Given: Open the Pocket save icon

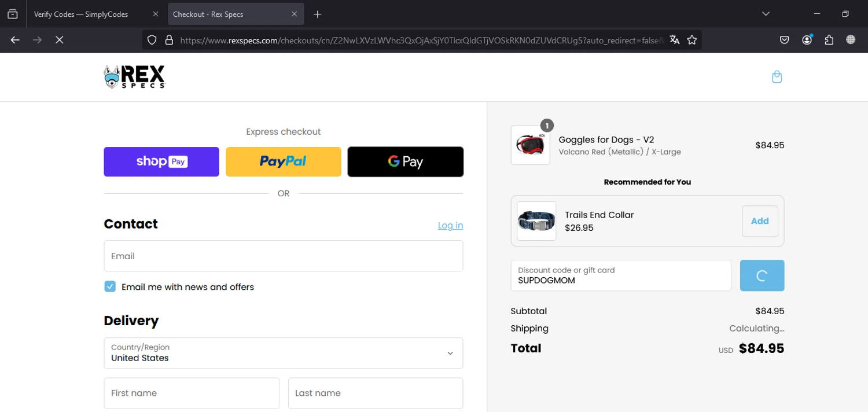Looking at the screenshot, I should pyautogui.click(x=784, y=40).
